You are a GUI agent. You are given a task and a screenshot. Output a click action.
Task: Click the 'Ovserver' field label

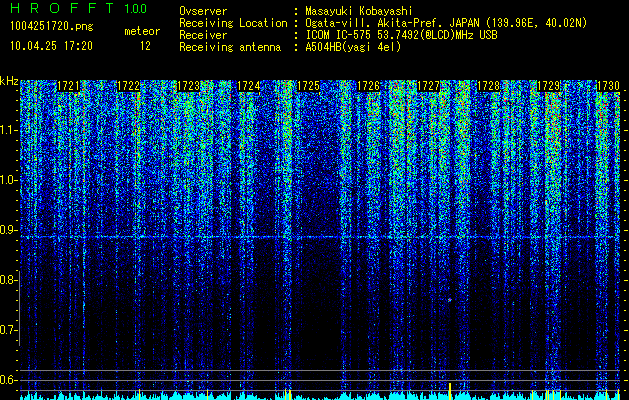(x=203, y=11)
